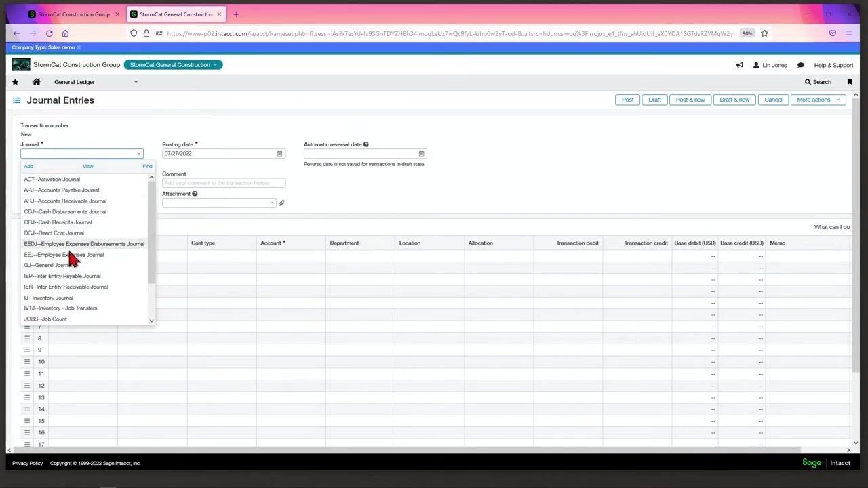Open Privacy Policy footer link

point(27,464)
